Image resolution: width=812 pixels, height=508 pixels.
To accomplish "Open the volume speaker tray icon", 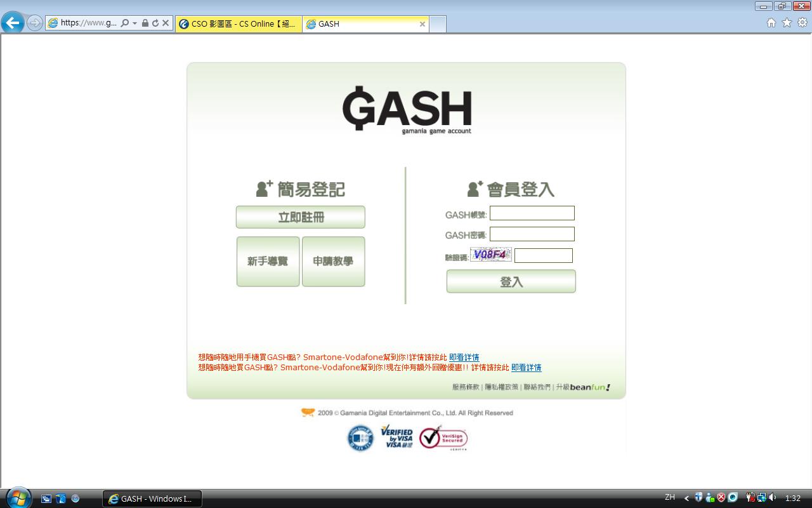I will (x=773, y=498).
